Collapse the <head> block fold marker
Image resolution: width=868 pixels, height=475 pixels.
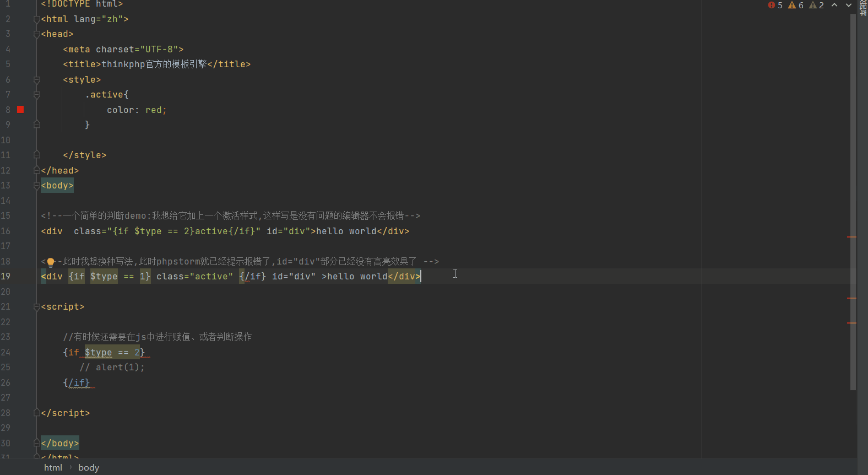click(36, 34)
